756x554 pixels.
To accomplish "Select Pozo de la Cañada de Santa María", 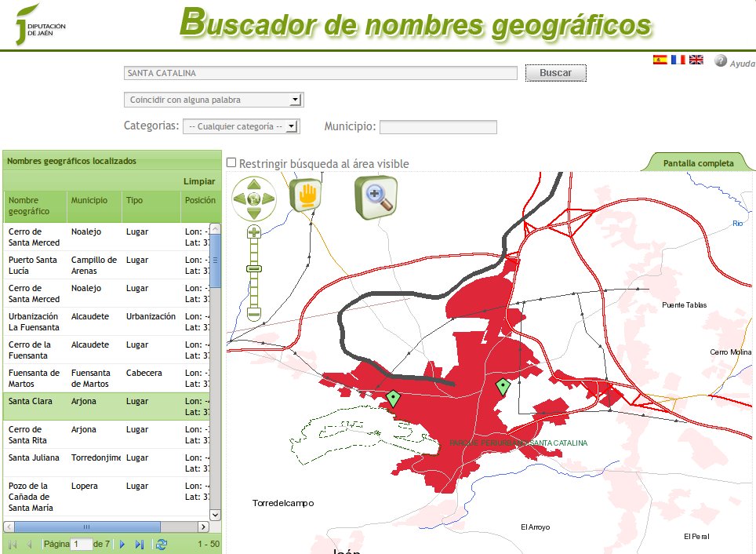I will coord(107,497).
